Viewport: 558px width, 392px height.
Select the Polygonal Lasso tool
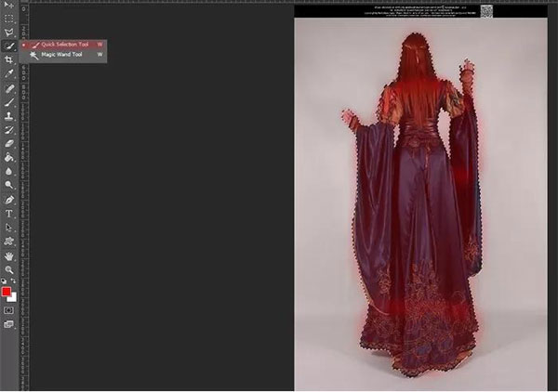coord(9,32)
